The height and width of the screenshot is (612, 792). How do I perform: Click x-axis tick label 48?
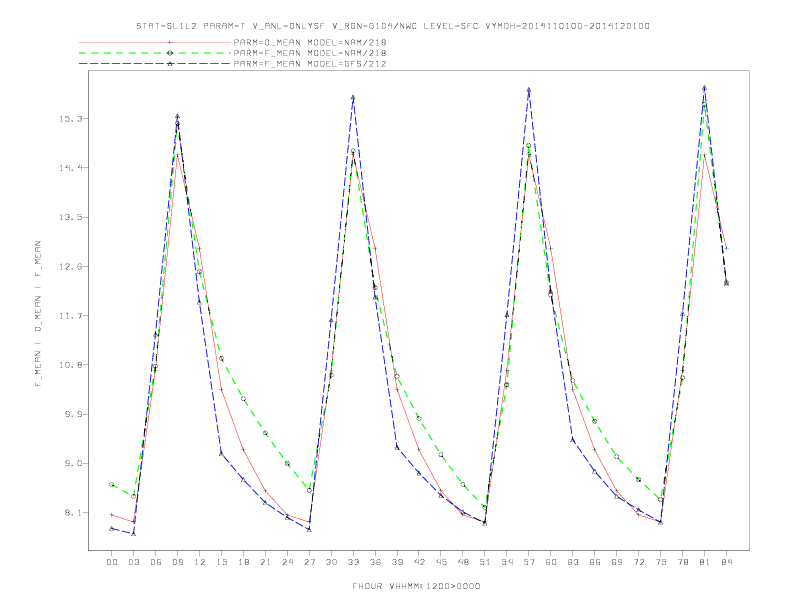coord(463,562)
